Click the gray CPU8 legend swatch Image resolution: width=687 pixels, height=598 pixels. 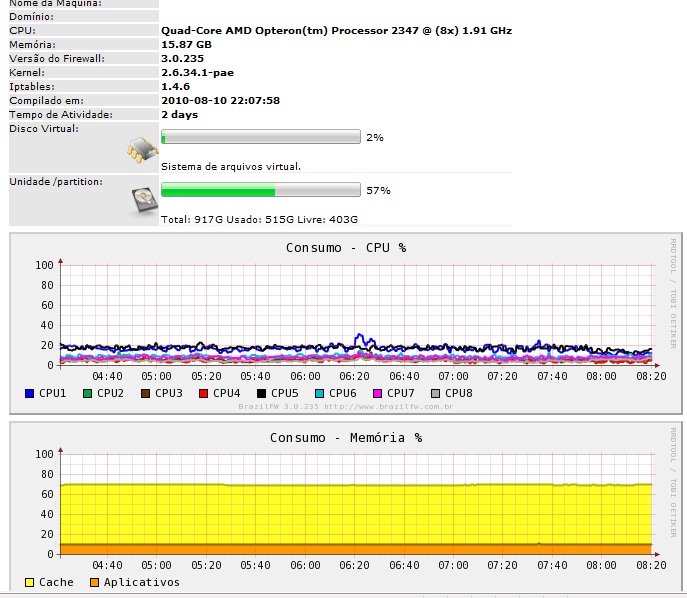click(x=435, y=393)
